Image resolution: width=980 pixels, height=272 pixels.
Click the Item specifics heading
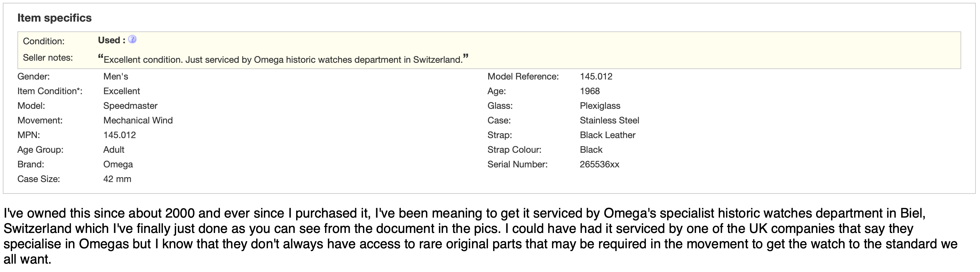coord(54,18)
